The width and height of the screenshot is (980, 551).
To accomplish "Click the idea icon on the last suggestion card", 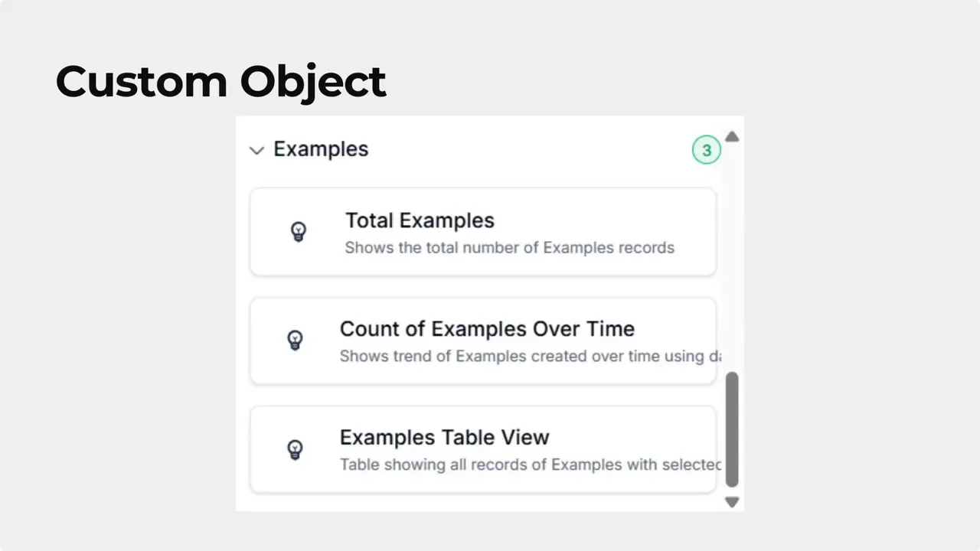I will point(295,449).
